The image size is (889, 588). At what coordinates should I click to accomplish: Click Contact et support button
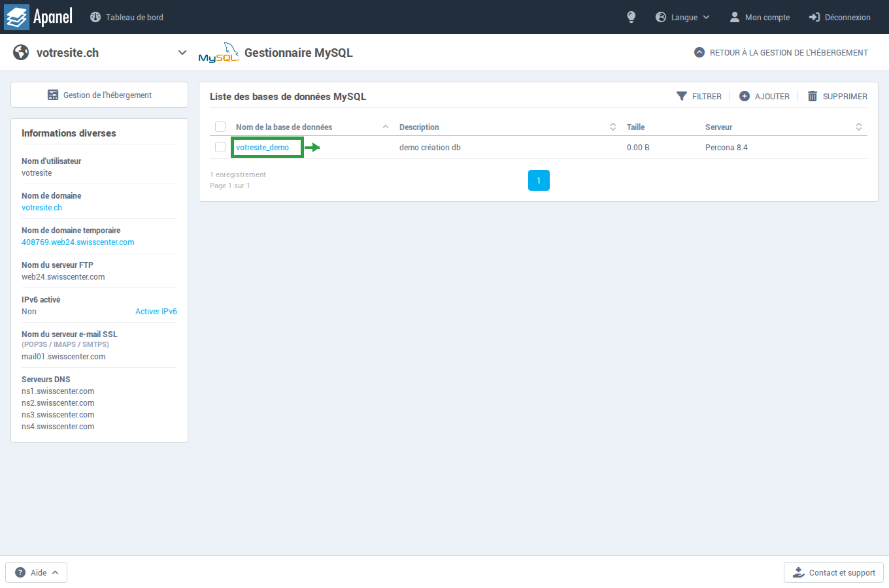(833, 572)
